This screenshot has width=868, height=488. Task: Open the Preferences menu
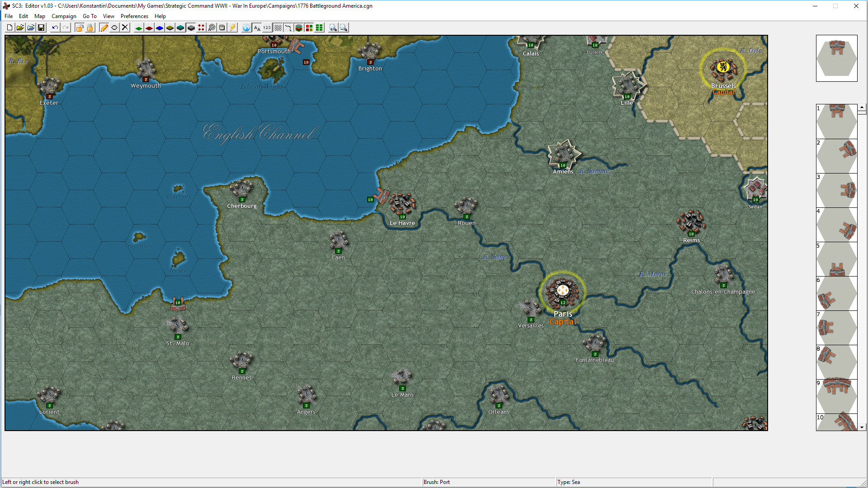134,16
